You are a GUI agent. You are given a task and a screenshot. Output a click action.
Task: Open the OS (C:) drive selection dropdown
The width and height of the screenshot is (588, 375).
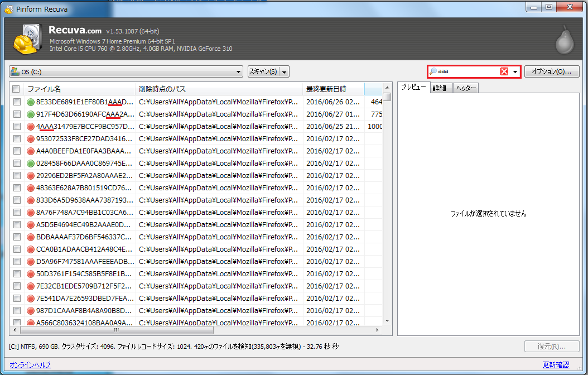(x=239, y=71)
